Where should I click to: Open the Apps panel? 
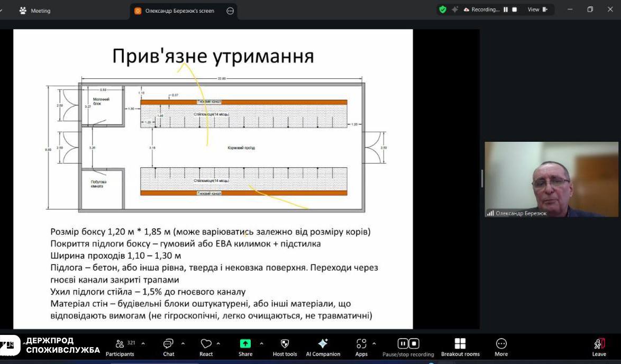point(361,347)
